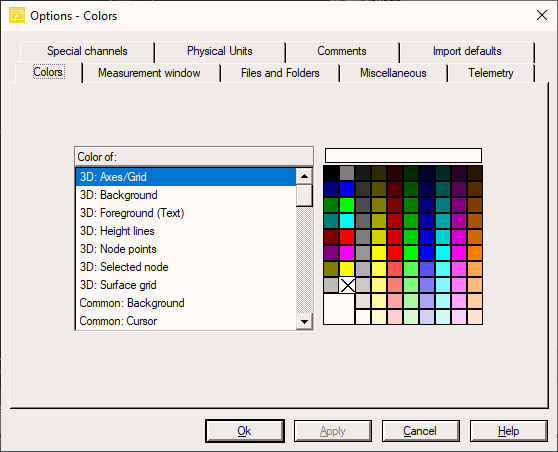
Task: Click the Cancel button
Action: 420,431
